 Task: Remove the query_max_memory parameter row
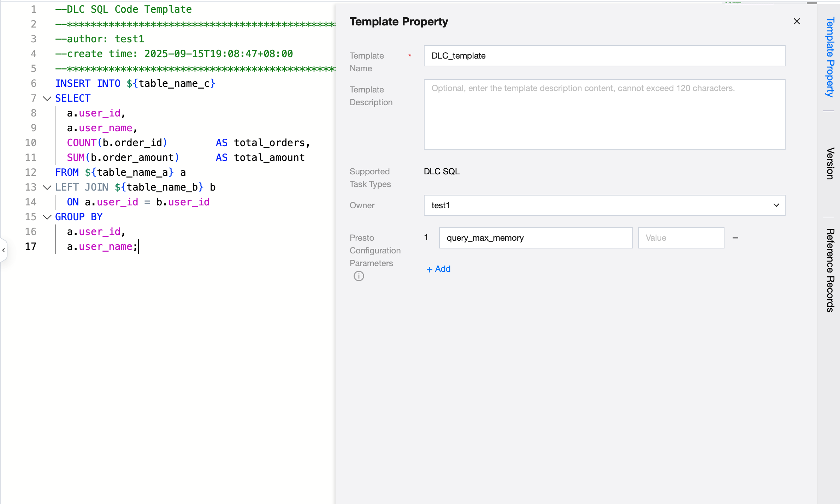click(735, 238)
